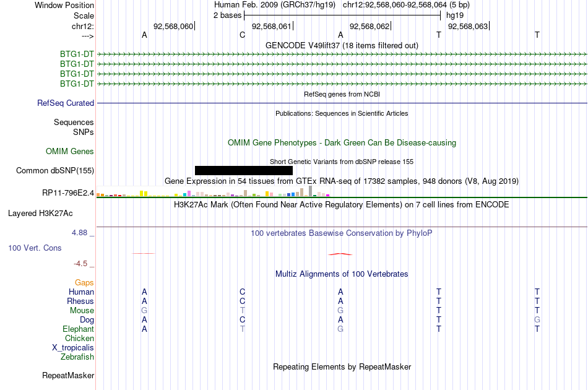The height and width of the screenshot is (390, 588).
Task: Click the "2 bases" scale bar label
Action: click(x=228, y=15)
